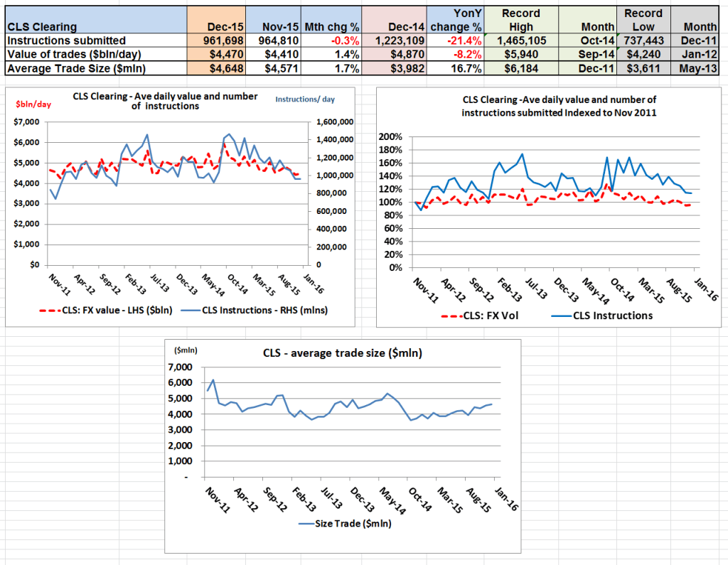Click Nov-11 axis label in indexed chart

426,290
